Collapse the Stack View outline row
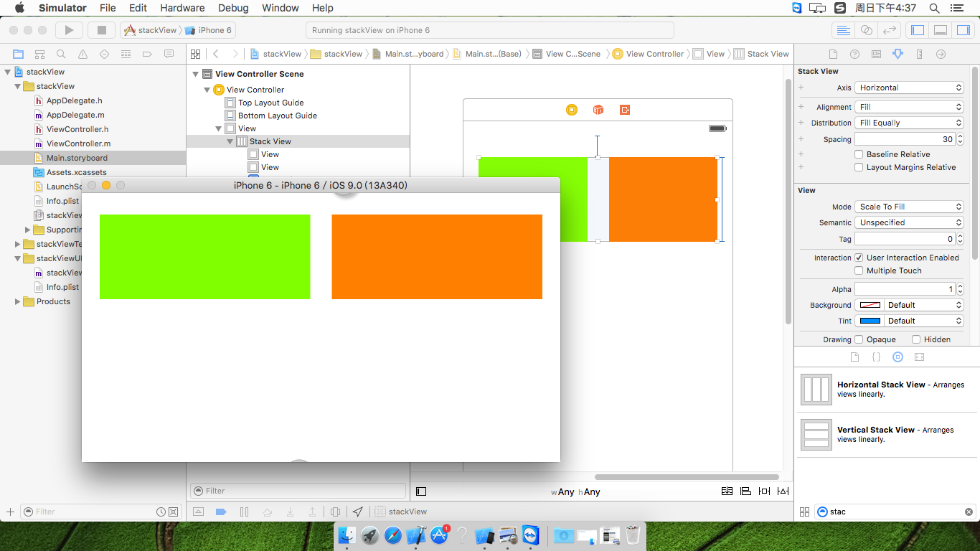The image size is (980, 551). click(x=230, y=141)
